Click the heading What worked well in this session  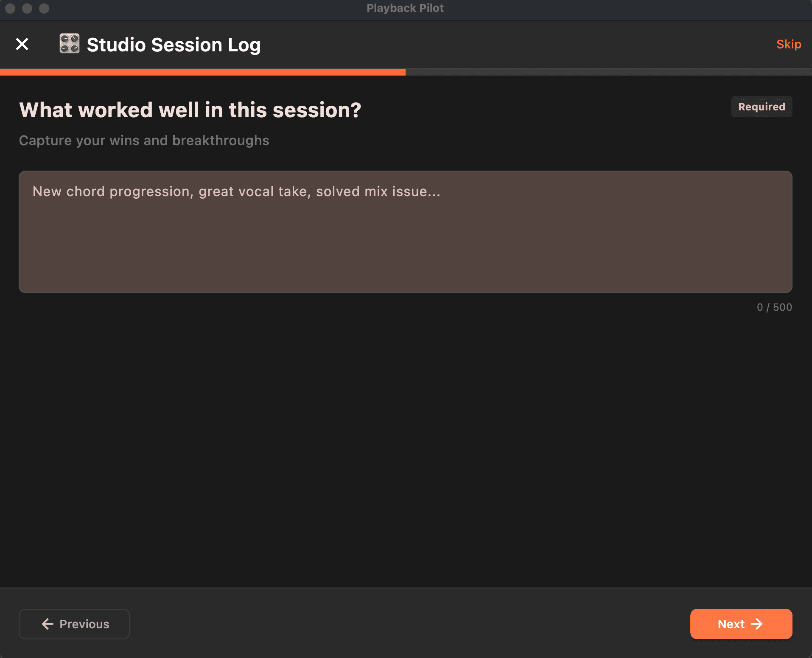tap(190, 110)
